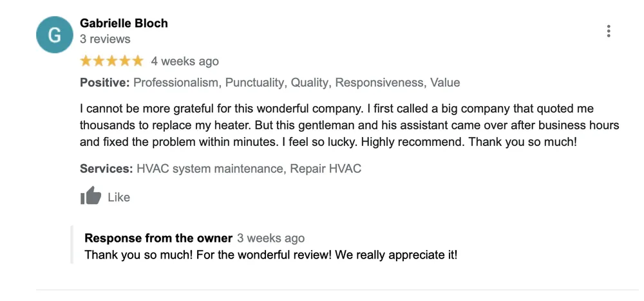Click the "Response from the owner" heading
The width and height of the screenshot is (644, 301).
click(x=158, y=238)
